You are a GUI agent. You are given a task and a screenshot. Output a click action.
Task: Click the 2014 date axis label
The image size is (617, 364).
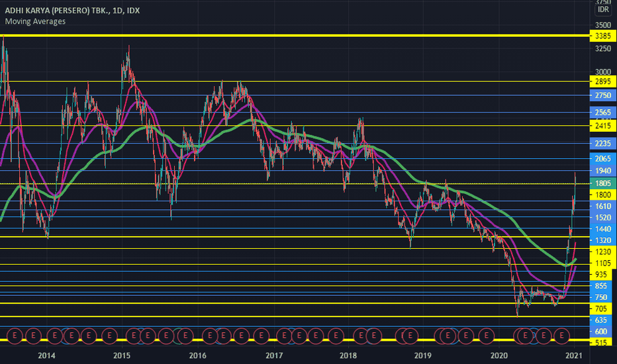(x=46, y=356)
